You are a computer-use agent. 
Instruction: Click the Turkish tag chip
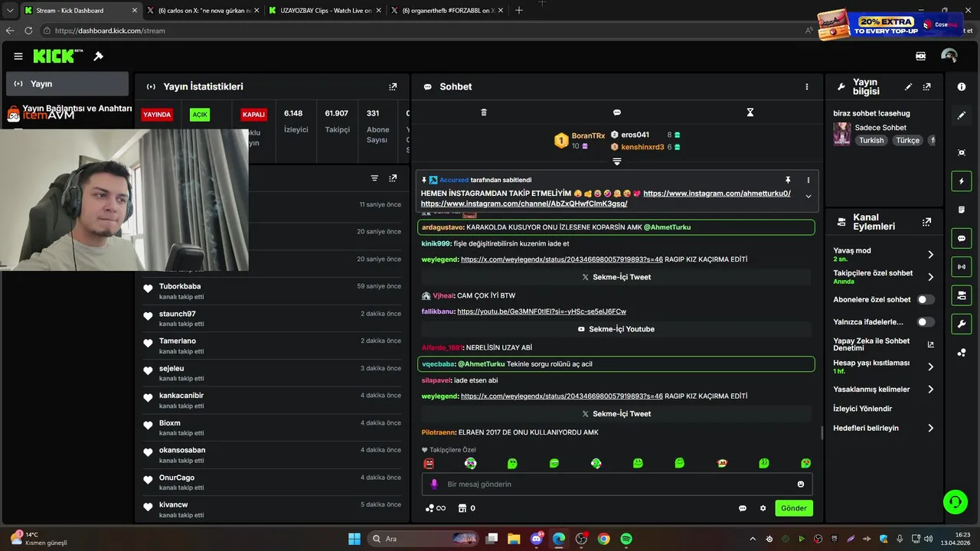point(871,141)
